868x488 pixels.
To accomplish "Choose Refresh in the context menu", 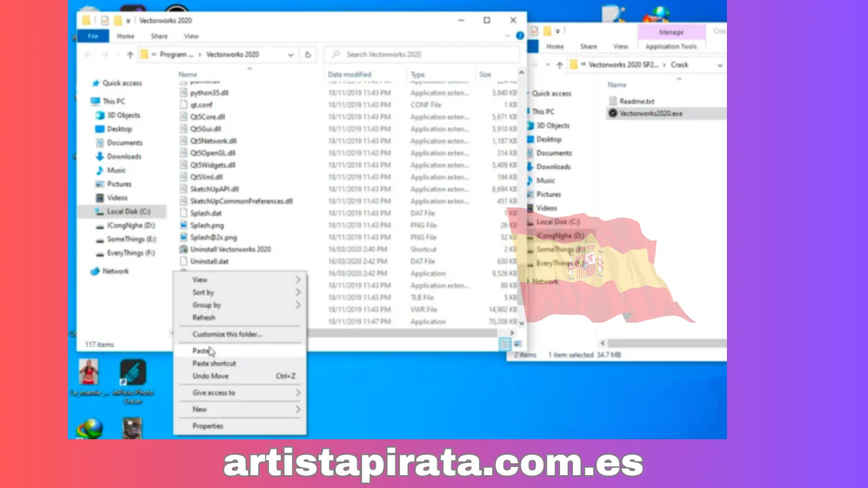I will click(x=239, y=317).
